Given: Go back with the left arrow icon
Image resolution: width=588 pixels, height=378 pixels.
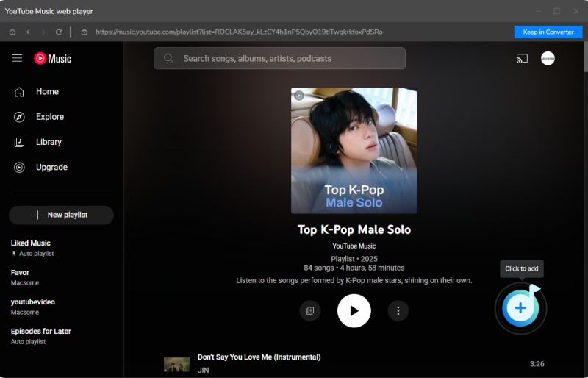Looking at the screenshot, I should click(28, 32).
